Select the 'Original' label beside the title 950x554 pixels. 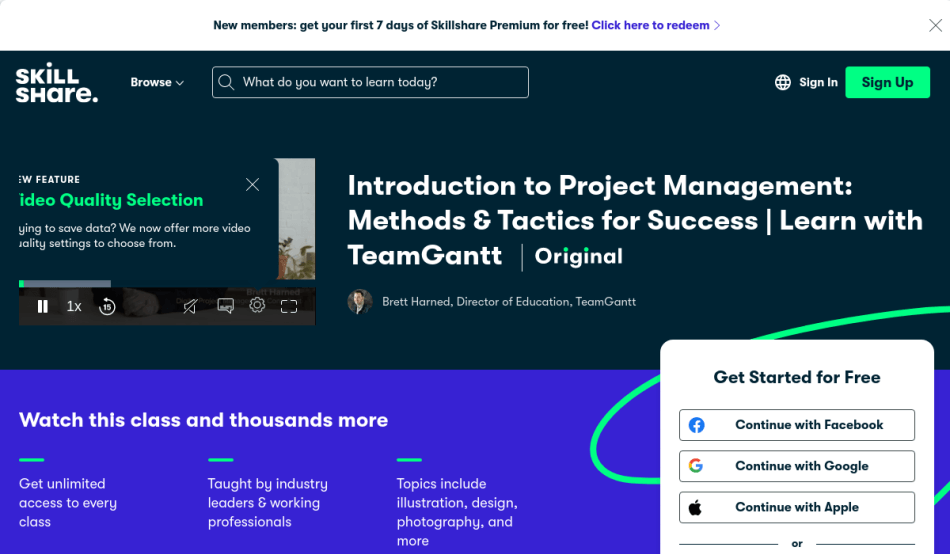pos(579,256)
